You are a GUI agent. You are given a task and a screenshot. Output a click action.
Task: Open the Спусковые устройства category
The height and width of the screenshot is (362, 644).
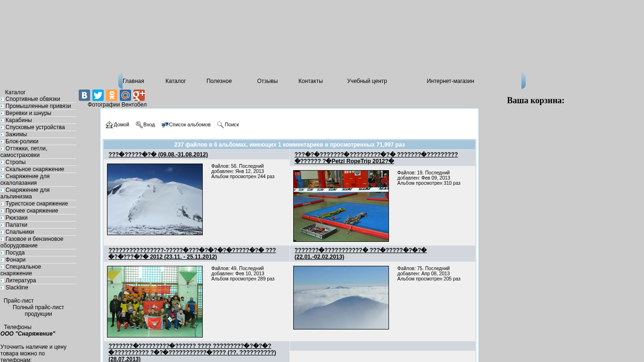click(35, 127)
